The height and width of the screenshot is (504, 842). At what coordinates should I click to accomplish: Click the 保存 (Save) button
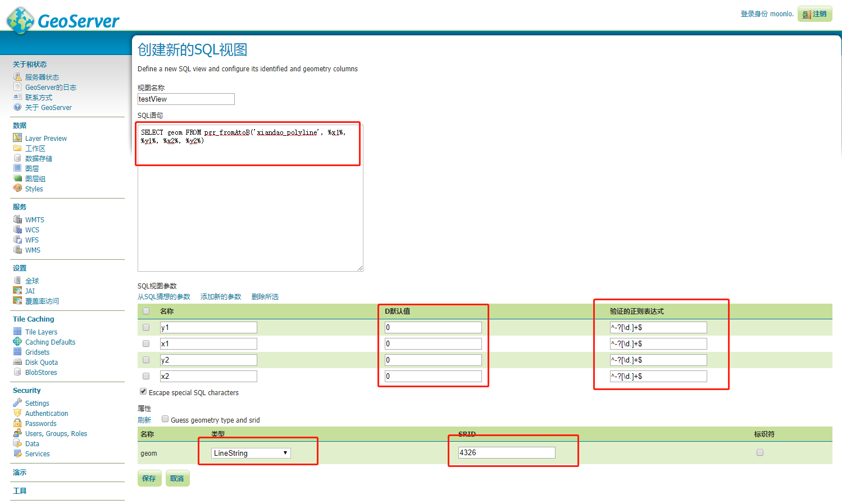pos(149,478)
